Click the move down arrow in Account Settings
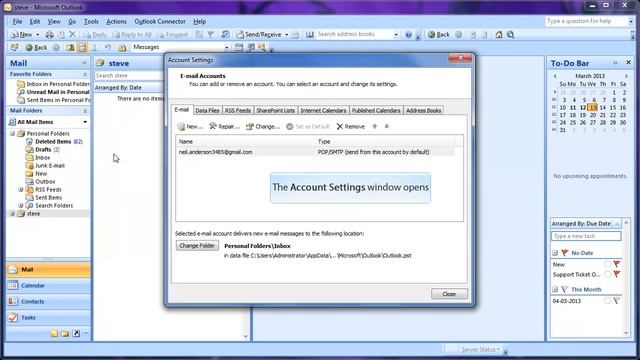 pos(387,127)
